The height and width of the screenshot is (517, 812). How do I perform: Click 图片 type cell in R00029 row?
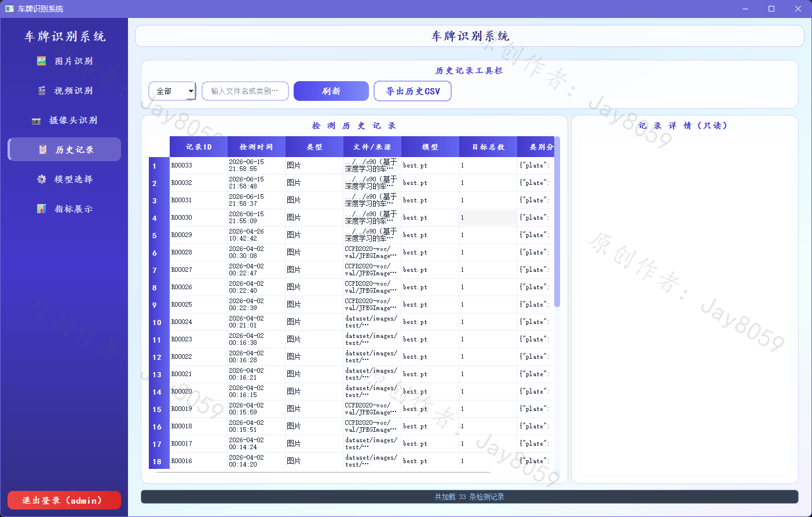tap(314, 235)
